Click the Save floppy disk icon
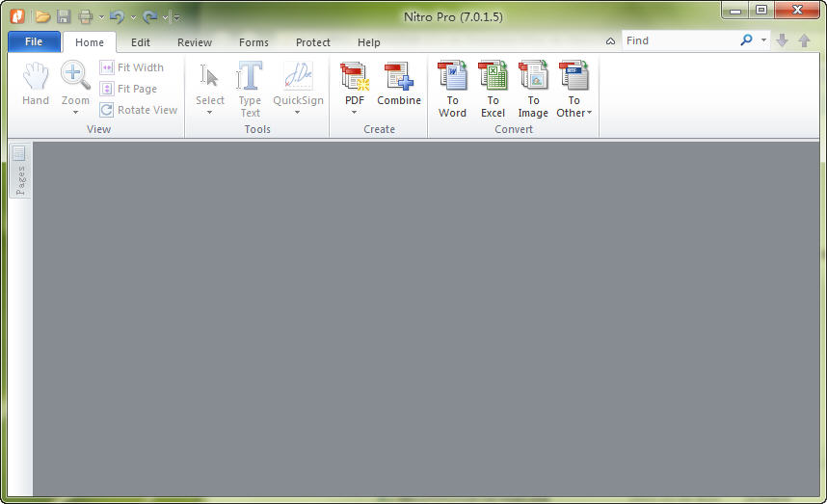 (64, 17)
